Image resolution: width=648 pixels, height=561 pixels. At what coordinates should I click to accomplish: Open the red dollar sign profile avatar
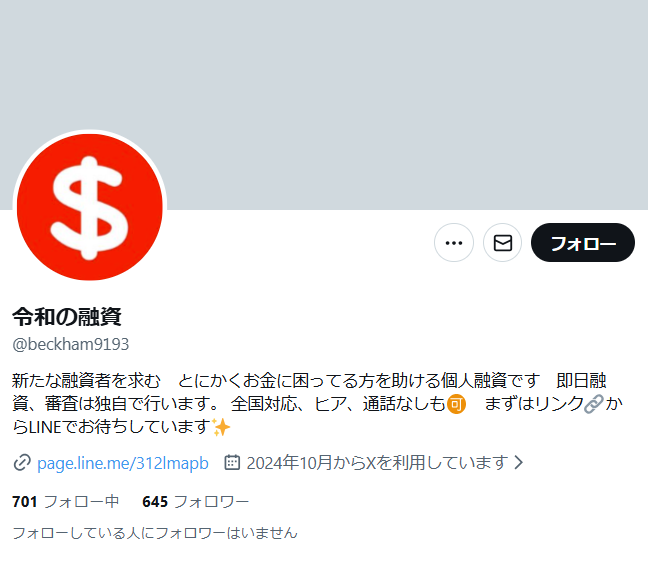point(90,207)
